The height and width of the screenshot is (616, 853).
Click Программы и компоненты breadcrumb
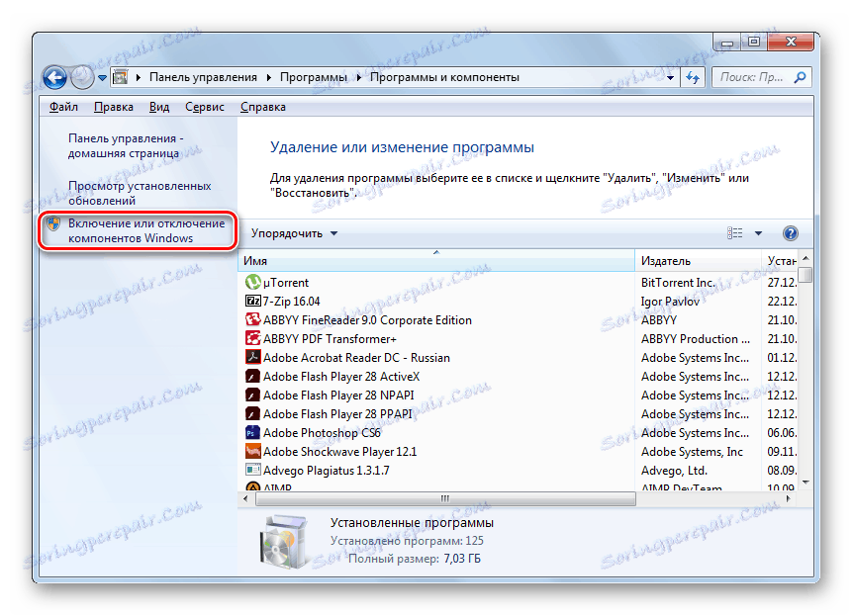pos(444,77)
